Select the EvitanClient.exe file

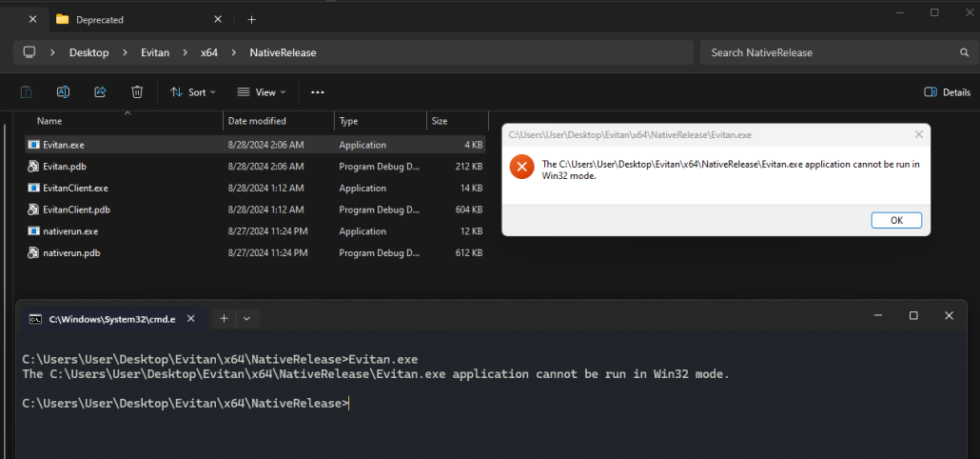(75, 188)
